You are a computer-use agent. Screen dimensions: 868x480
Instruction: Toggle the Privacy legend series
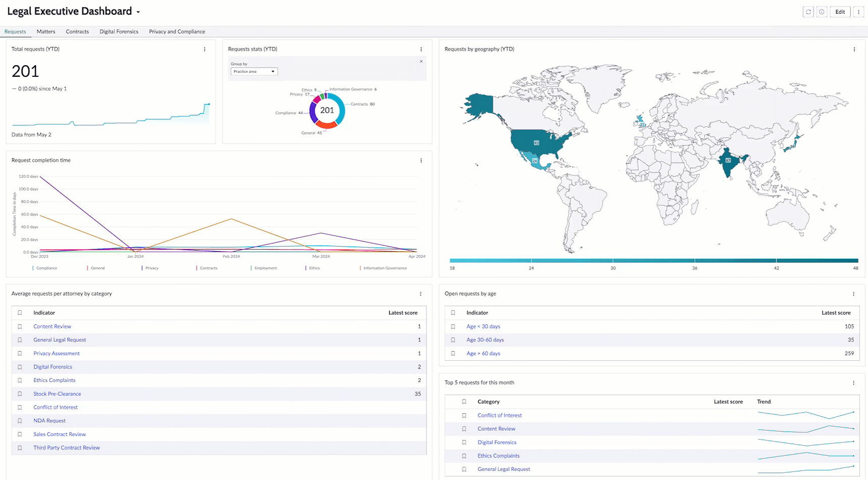[x=150, y=268]
